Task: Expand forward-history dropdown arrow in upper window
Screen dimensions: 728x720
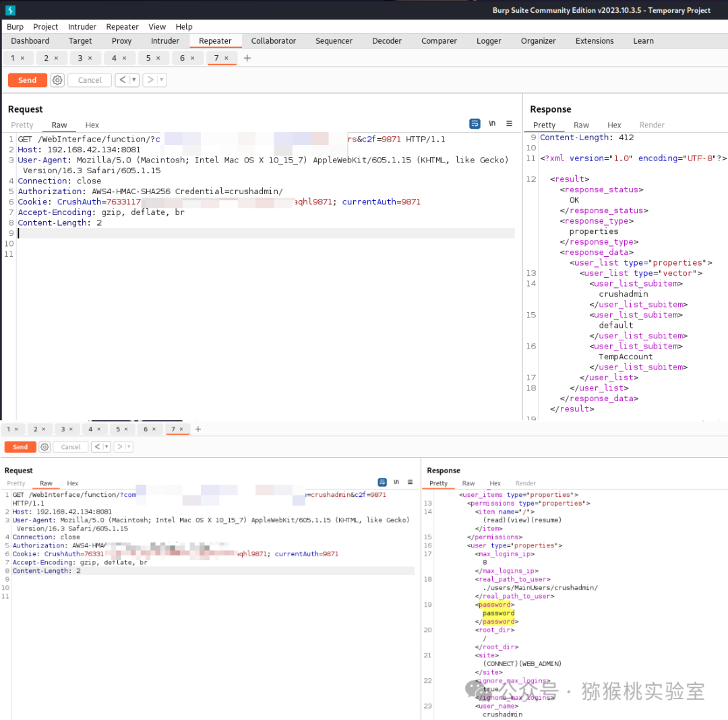Action: click(x=162, y=80)
